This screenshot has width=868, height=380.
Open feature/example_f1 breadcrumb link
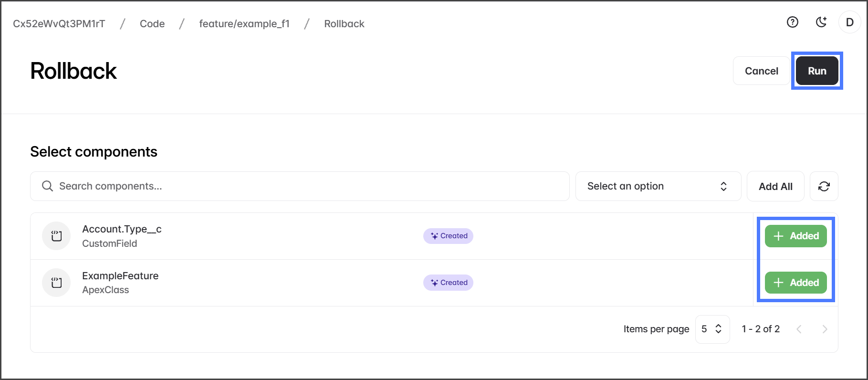tap(244, 24)
